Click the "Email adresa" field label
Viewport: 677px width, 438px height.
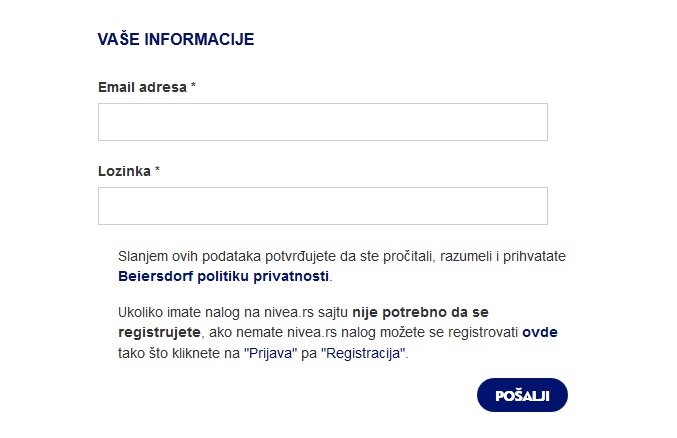point(142,87)
